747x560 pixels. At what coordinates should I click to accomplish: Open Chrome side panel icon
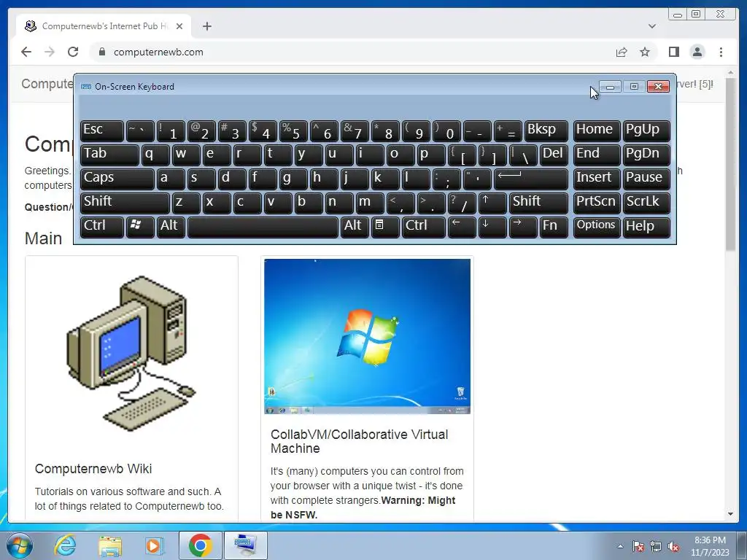pyautogui.click(x=673, y=52)
